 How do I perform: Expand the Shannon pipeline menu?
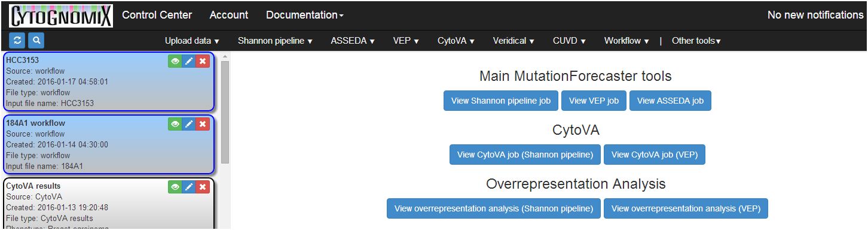276,41
